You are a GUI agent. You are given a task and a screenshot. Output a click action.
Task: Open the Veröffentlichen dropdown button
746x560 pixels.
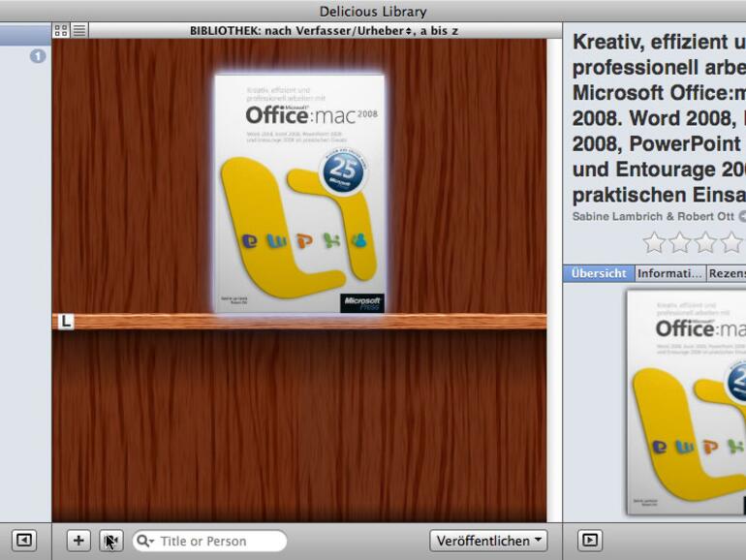[488, 541]
